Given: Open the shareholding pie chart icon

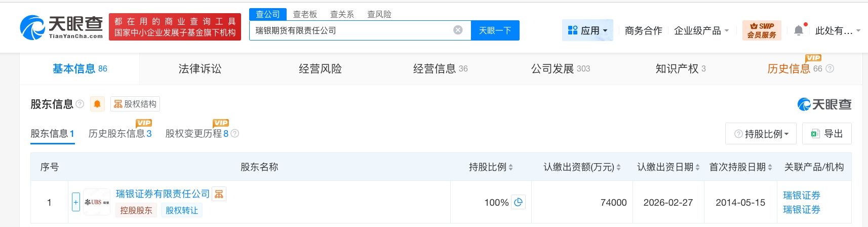Looking at the screenshot, I should (x=518, y=202).
